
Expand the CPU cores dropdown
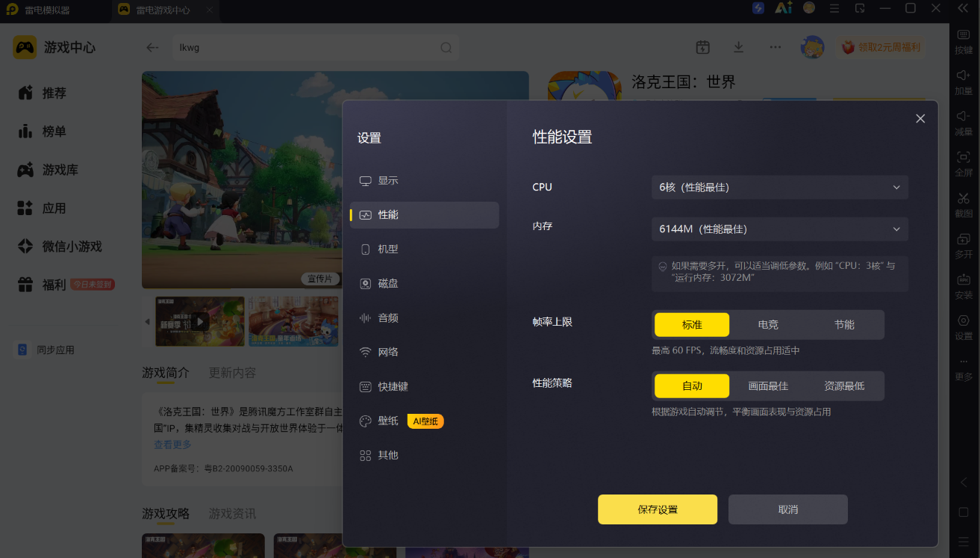coord(780,187)
